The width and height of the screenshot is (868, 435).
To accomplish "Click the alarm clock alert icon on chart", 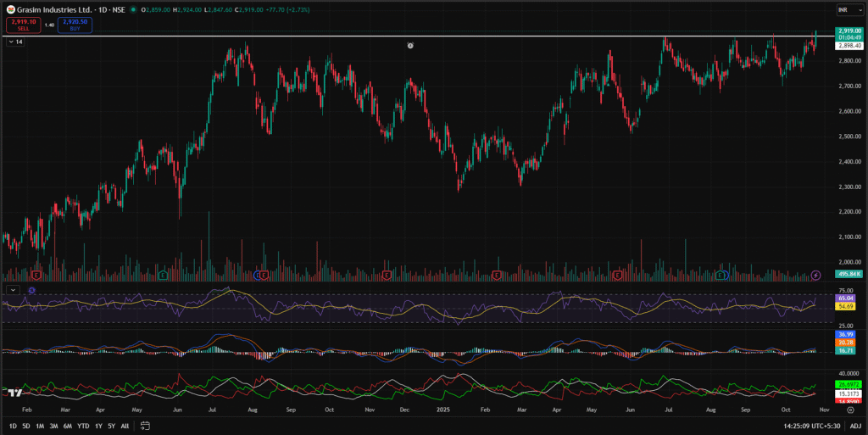I will (410, 45).
